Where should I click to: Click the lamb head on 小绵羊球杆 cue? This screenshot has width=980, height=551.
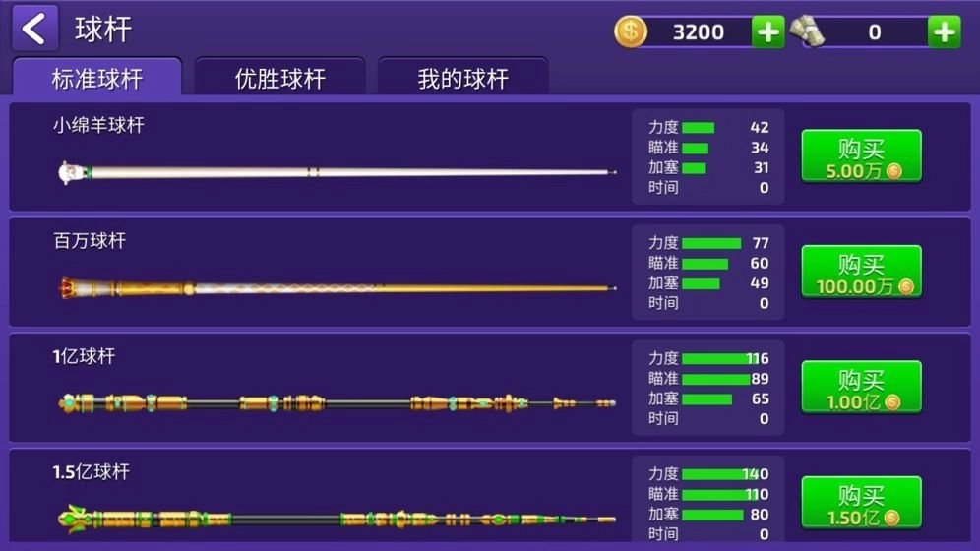coord(68,172)
